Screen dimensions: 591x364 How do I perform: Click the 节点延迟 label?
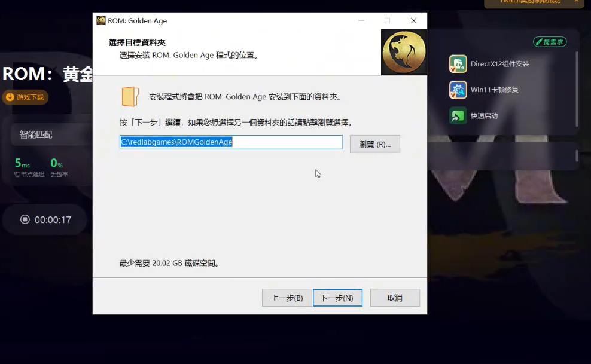[x=29, y=175]
